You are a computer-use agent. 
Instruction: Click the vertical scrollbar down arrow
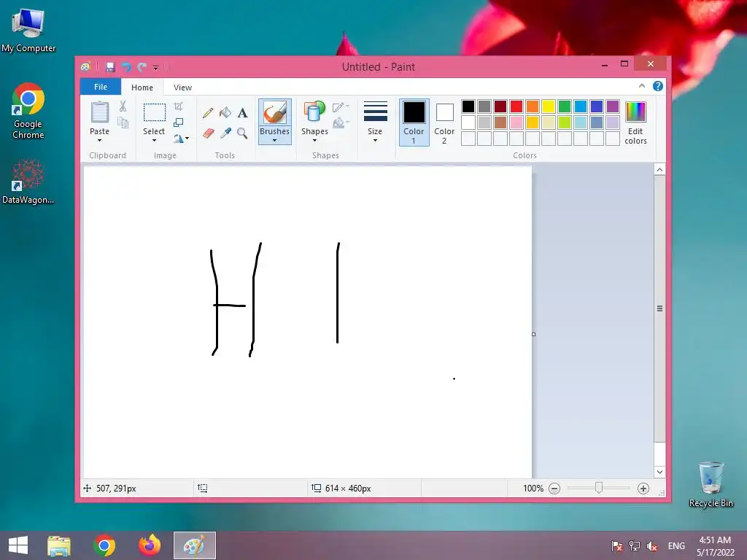(659, 472)
